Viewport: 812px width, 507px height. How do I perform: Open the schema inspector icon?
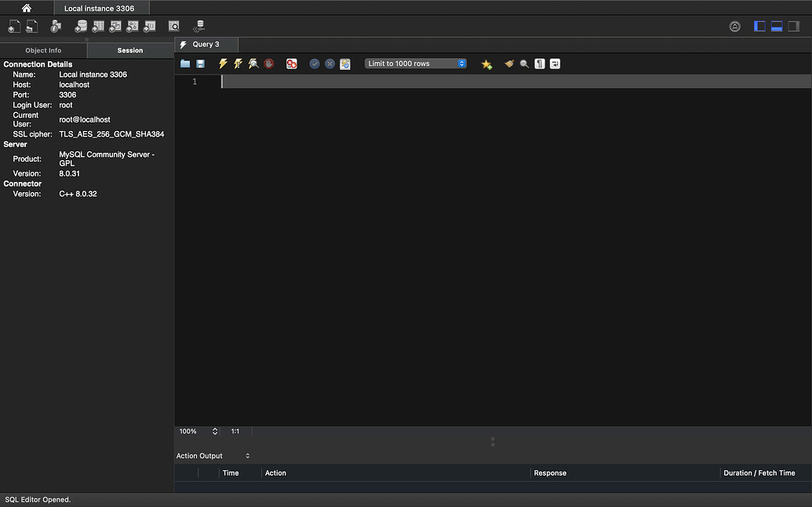coord(56,26)
